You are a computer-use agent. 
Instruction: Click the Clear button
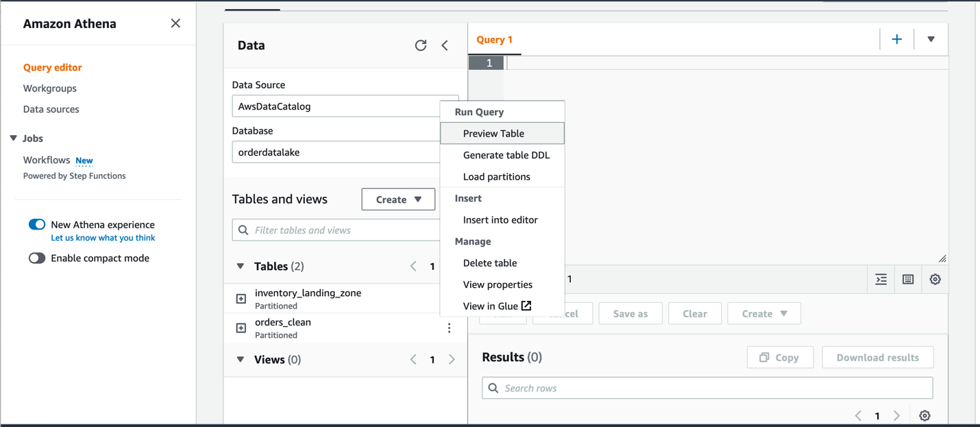pos(695,314)
